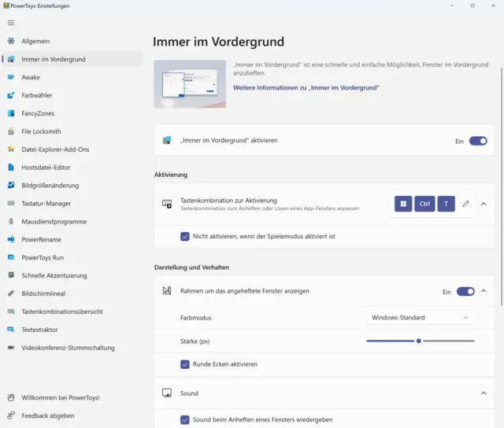Click the pencil icon to edit shortcut

[x=465, y=204]
